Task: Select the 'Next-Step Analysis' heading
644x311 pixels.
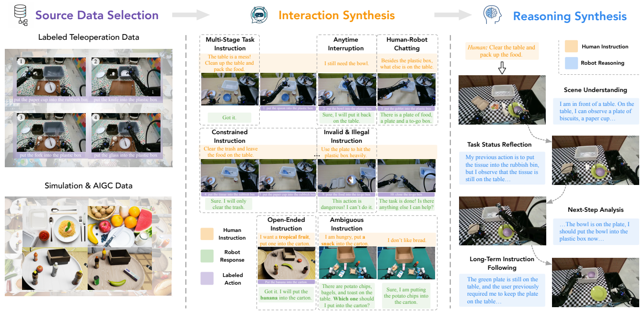Action: pyautogui.click(x=596, y=209)
